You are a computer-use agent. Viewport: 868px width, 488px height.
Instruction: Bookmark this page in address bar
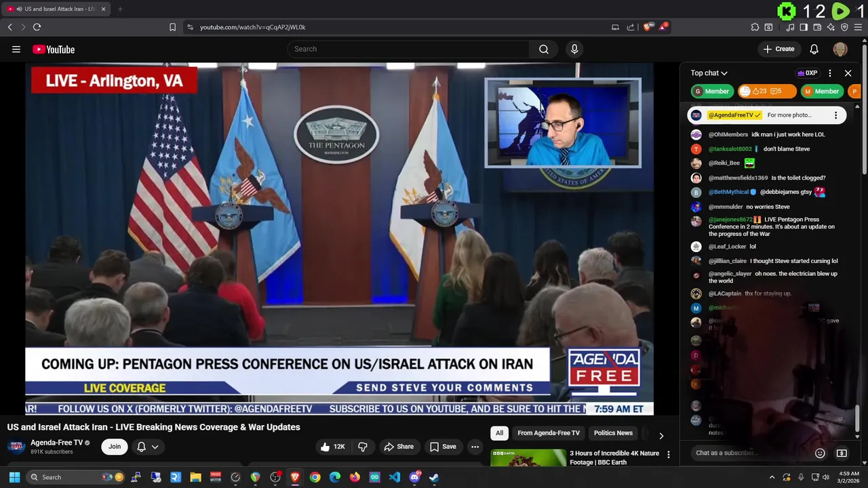[172, 27]
